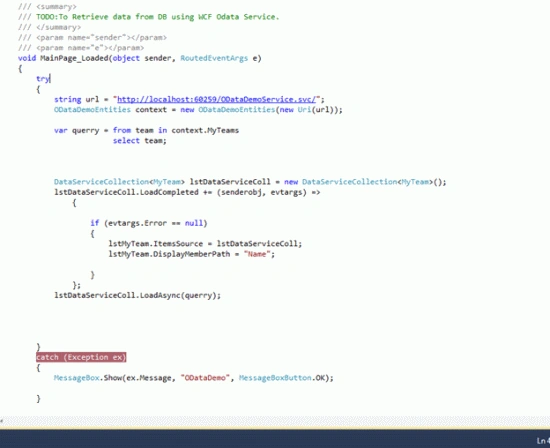The height and width of the screenshot is (448, 550).
Task: Click lstMyTeam.ItemsSource assignment line
Action: 205,243
